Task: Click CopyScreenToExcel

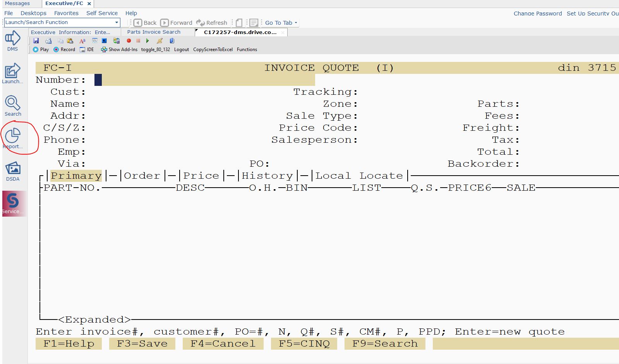Action: 213,50
